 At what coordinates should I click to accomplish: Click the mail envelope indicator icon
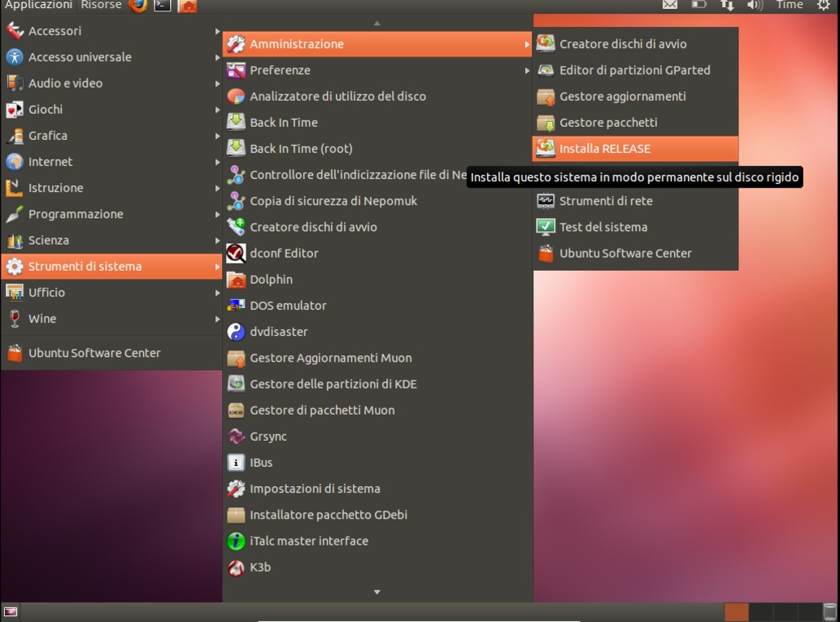[x=670, y=5]
